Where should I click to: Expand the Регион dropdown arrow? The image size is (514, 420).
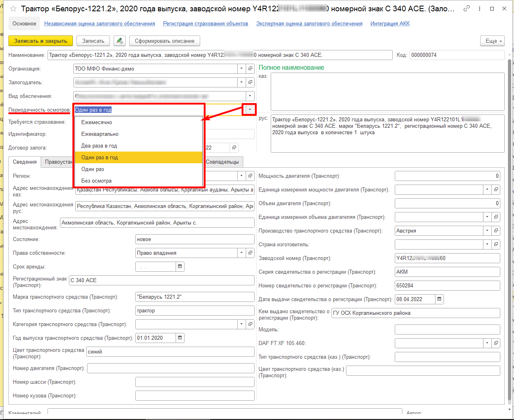242,176
